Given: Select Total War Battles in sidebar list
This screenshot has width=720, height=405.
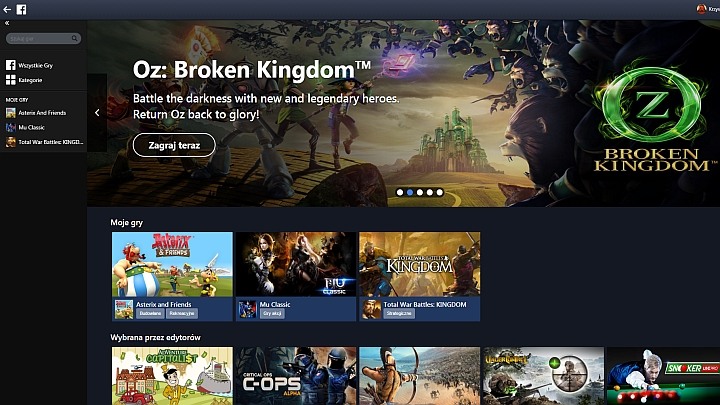Looking at the screenshot, I should (x=44, y=142).
